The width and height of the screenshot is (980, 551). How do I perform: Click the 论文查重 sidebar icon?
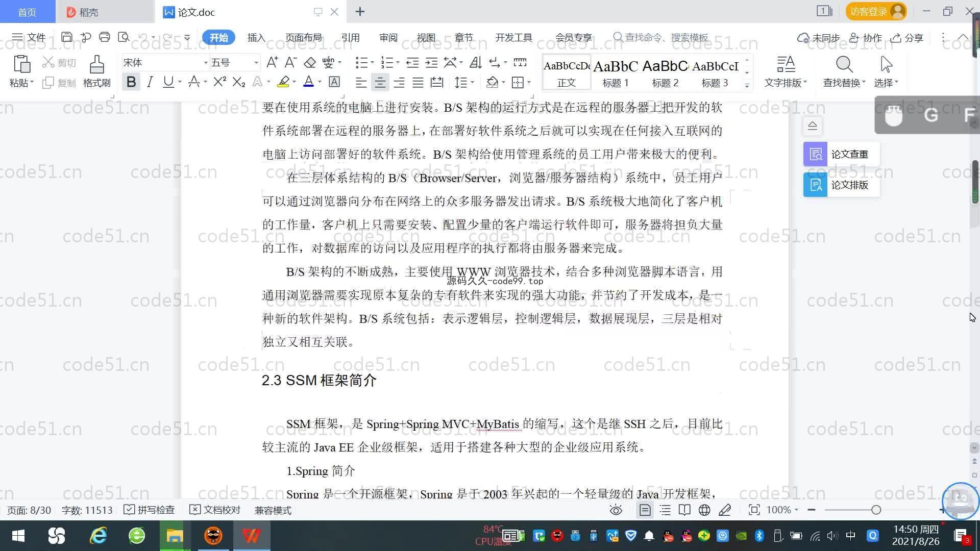815,154
